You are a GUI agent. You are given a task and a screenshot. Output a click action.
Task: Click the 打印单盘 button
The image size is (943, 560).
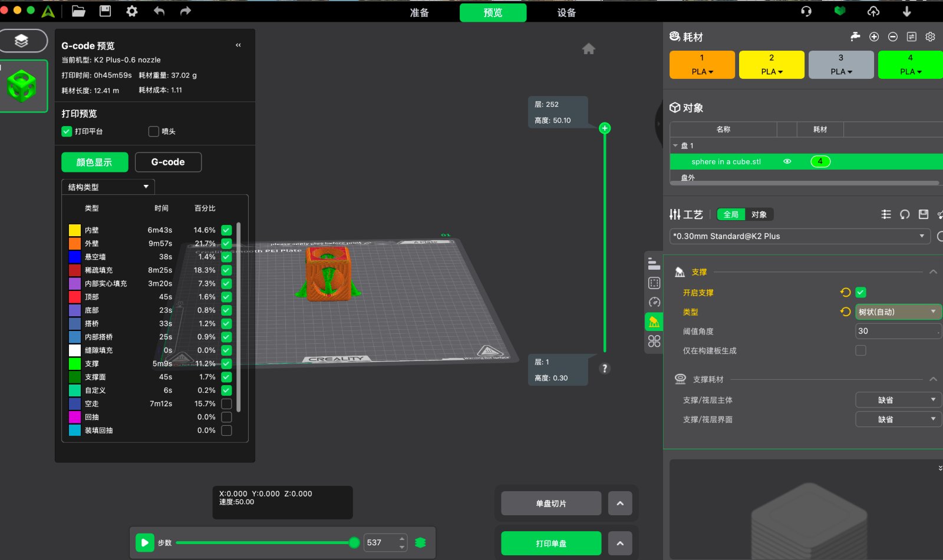pyautogui.click(x=551, y=544)
